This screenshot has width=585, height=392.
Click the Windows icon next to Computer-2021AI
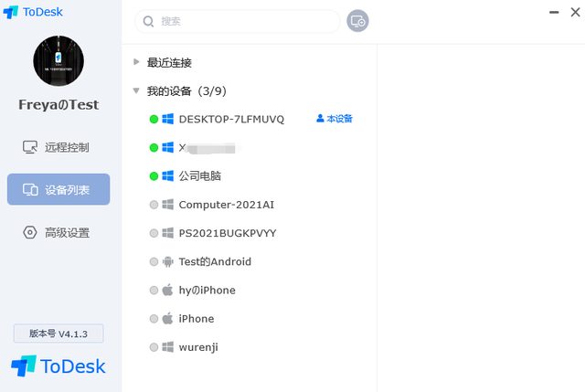pos(168,205)
